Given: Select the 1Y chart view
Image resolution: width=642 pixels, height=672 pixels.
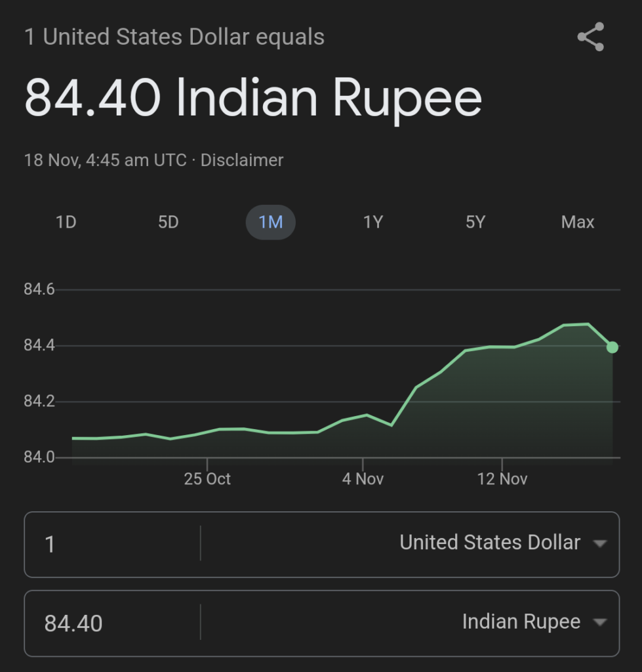Looking at the screenshot, I should 372,222.
